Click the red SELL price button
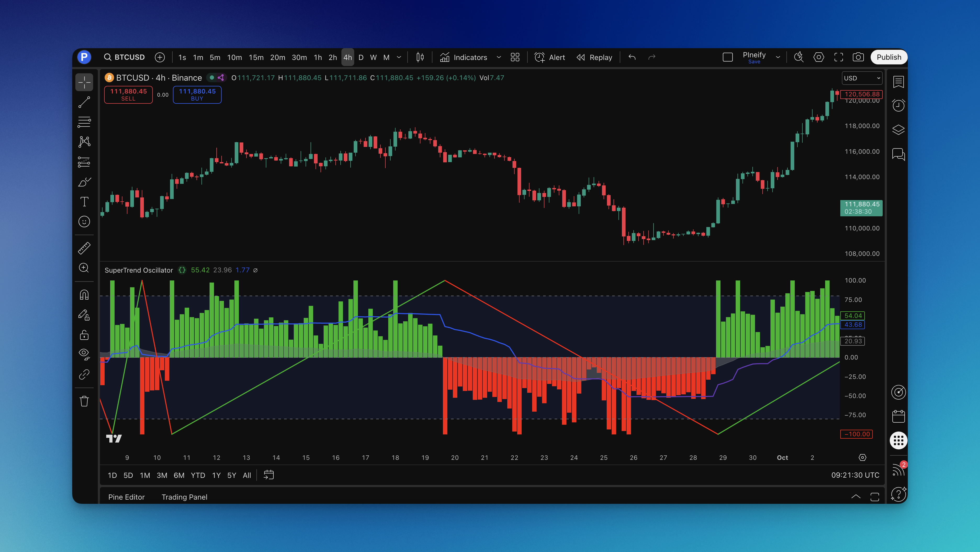This screenshot has height=552, width=980. pos(128,95)
